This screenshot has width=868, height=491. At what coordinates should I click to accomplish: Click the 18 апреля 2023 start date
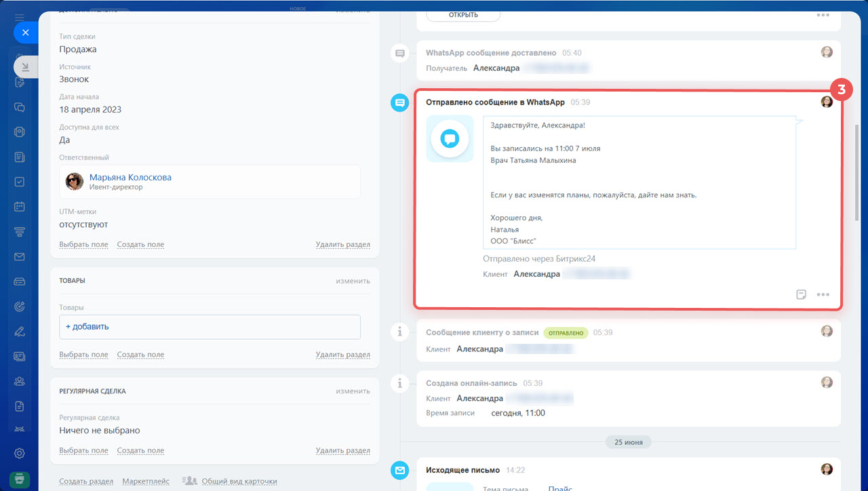point(90,109)
